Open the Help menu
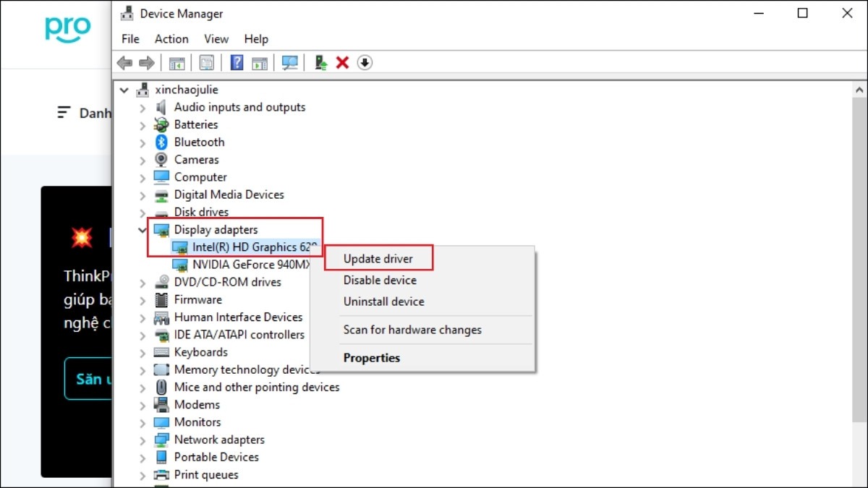 point(256,39)
